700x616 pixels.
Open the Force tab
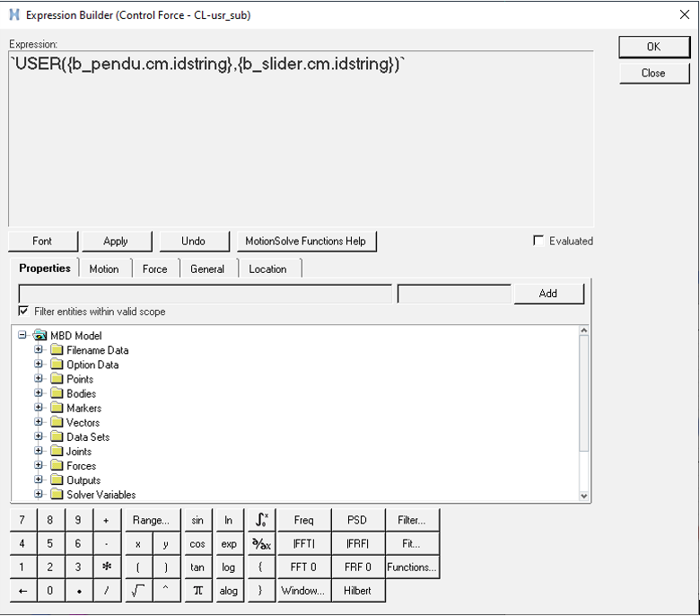point(154,268)
